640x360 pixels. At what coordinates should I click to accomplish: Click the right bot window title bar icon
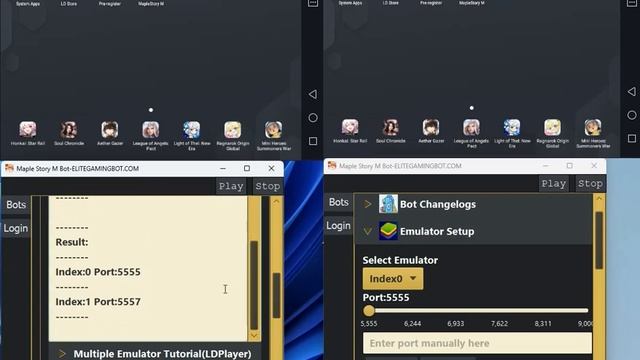coord(332,166)
